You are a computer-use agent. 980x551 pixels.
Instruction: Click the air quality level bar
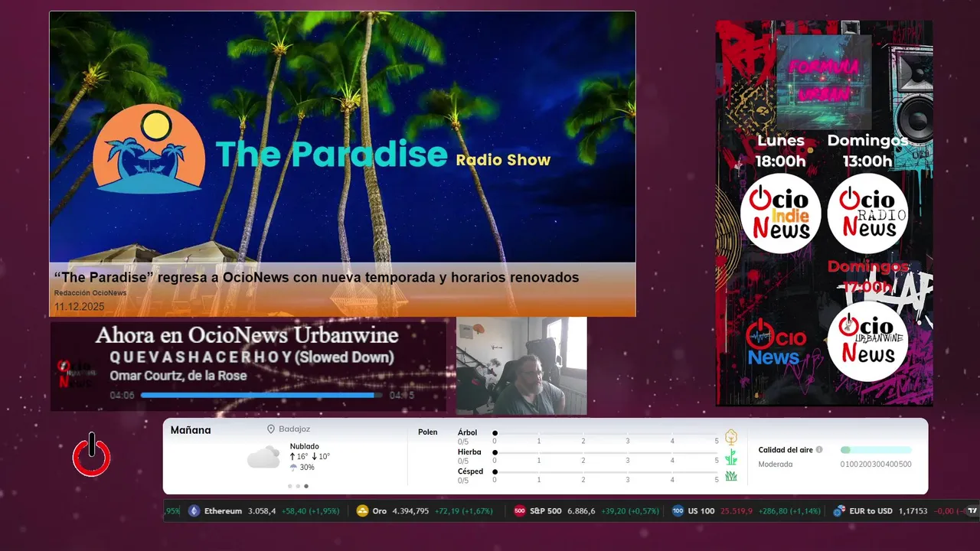coord(876,450)
